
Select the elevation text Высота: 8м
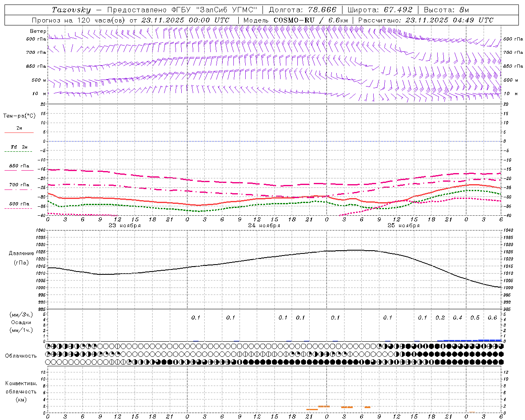pyautogui.click(x=446, y=10)
